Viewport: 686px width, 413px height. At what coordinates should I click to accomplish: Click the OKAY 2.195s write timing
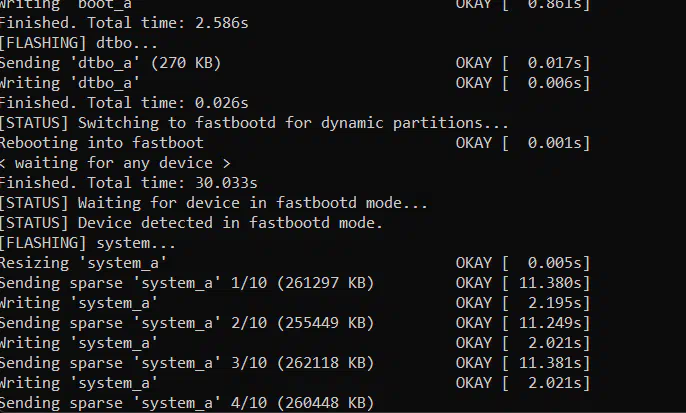tap(523, 303)
